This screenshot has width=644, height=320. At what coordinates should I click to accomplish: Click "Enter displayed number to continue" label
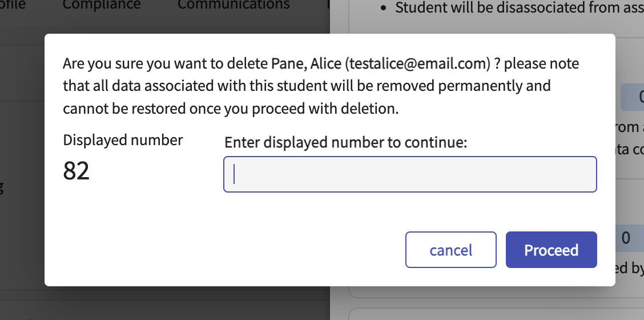(346, 142)
